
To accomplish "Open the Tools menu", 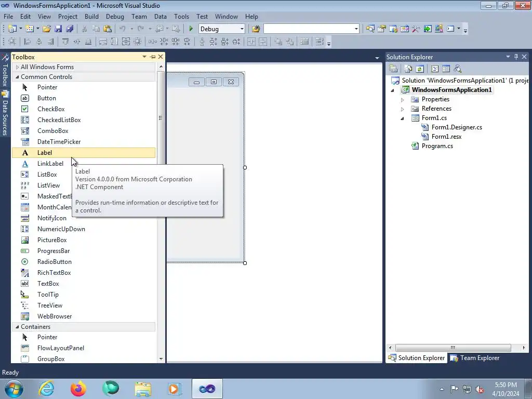I will coord(181,16).
